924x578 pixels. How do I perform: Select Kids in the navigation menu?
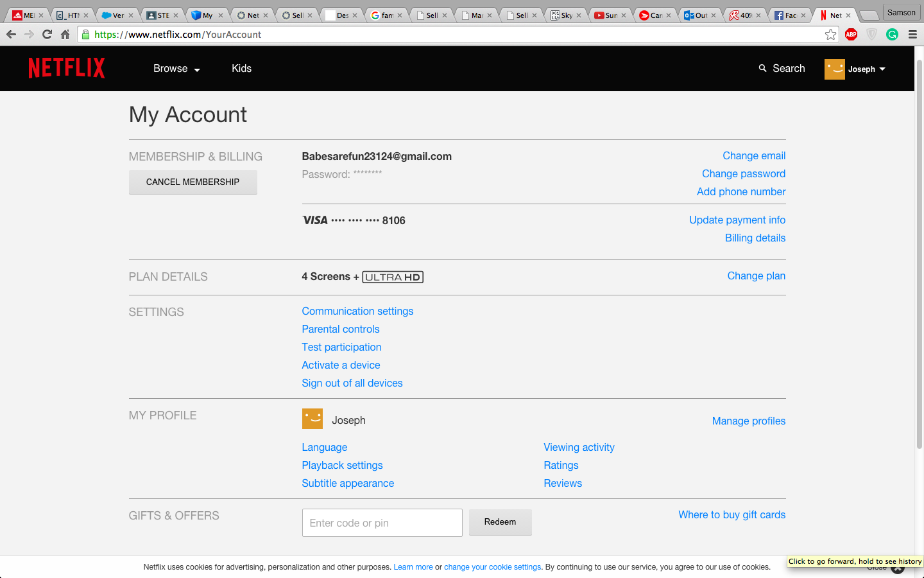point(242,68)
